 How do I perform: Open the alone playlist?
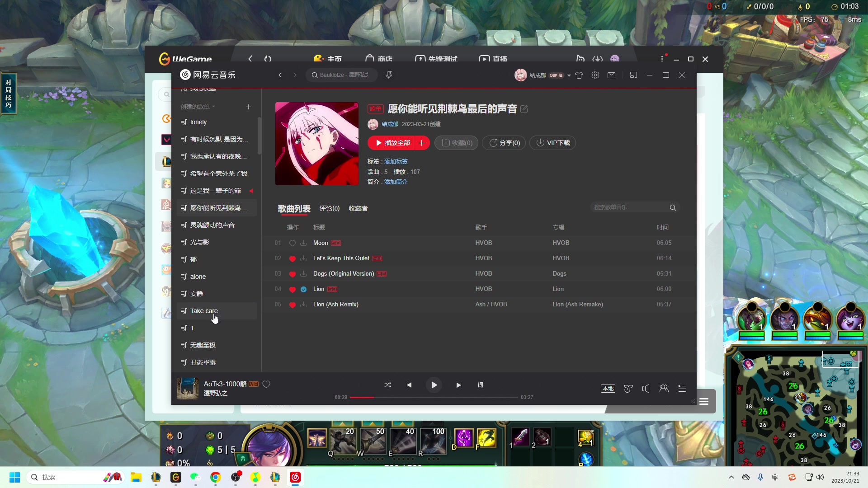click(x=217, y=277)
